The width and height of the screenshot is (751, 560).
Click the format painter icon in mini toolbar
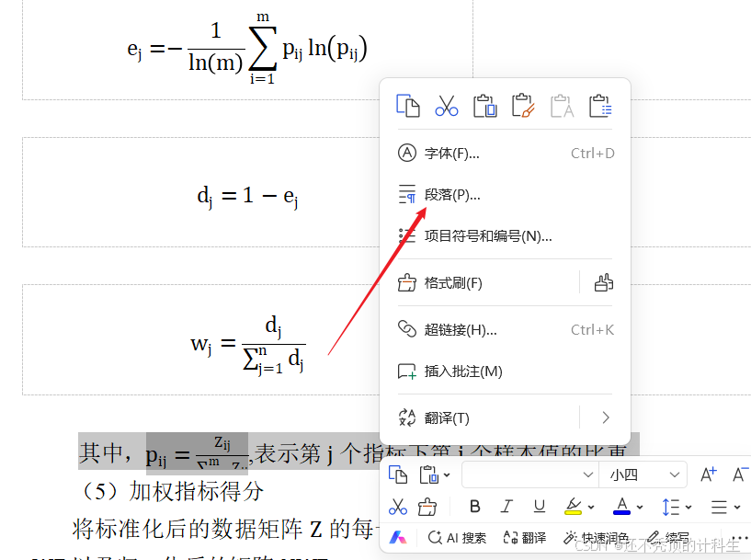(x=427, y=507)
